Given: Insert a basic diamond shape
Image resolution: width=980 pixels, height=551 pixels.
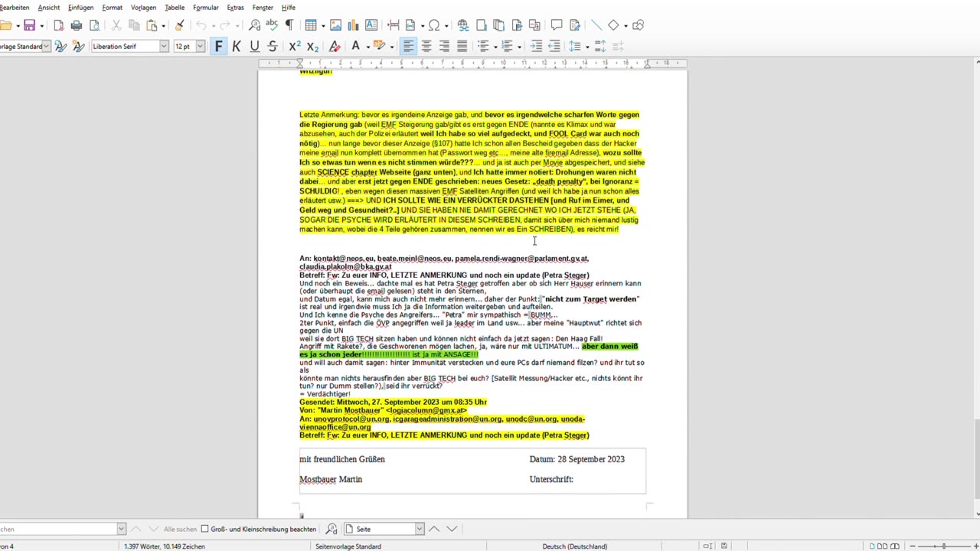Looking at the screenshot, I should [x=613, y=25].
